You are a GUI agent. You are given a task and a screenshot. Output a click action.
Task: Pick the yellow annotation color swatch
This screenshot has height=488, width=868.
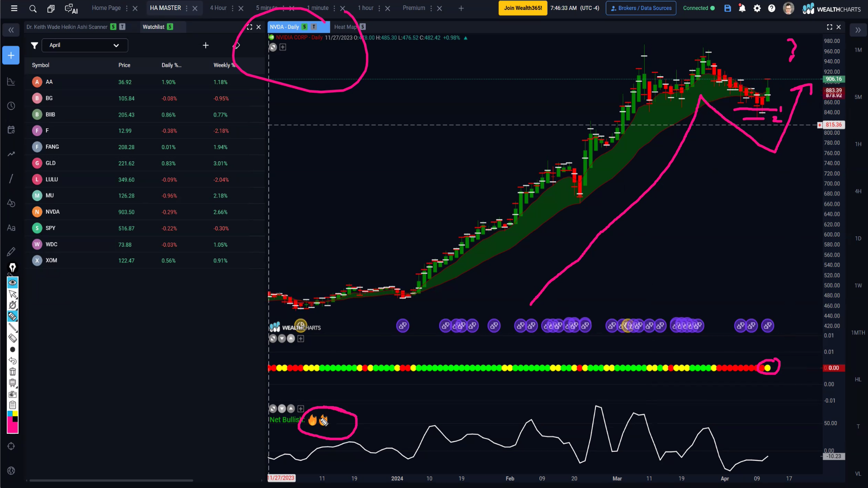pyautogui.click(x=15, y=413)
